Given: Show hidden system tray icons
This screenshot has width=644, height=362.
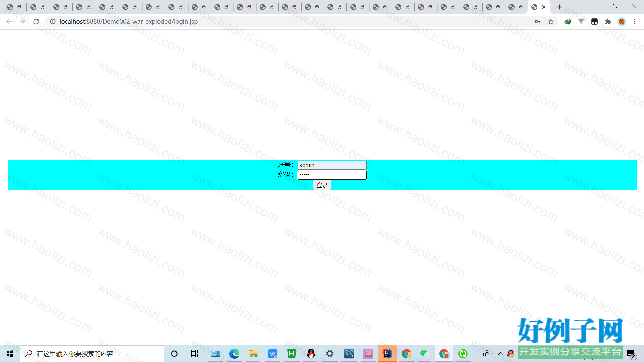Looking at the screenshot, I should pyautogui.click(x=500, y=354).
